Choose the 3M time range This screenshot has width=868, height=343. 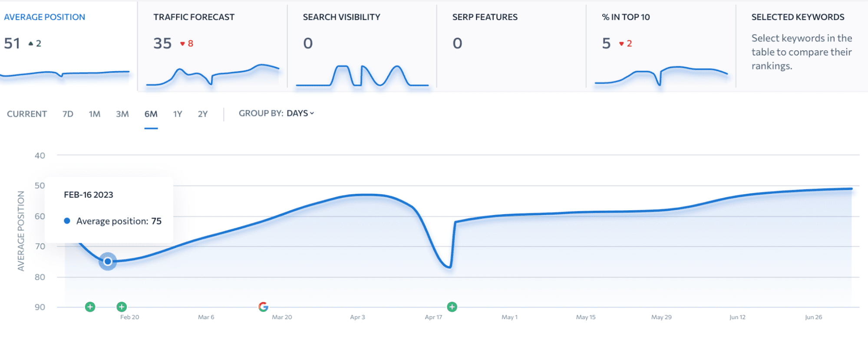point(122,114)
